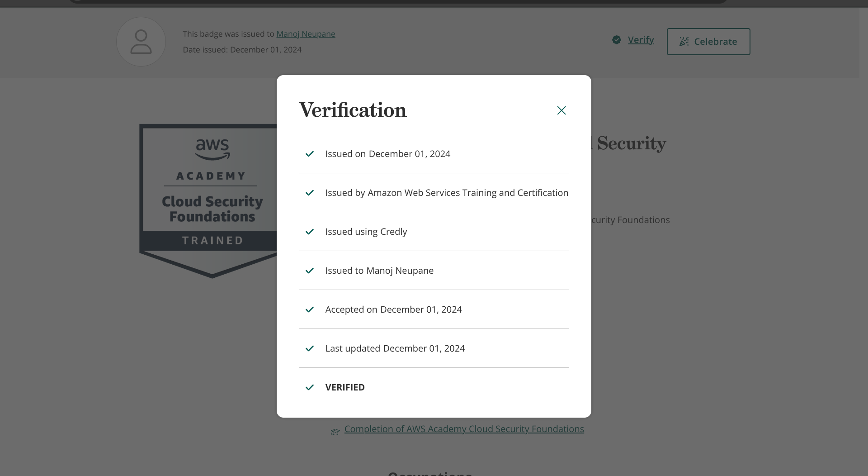Click the checkmark beside Issued on December 01, 2024
The image size is (868, 476).
[x=310, y=154]
